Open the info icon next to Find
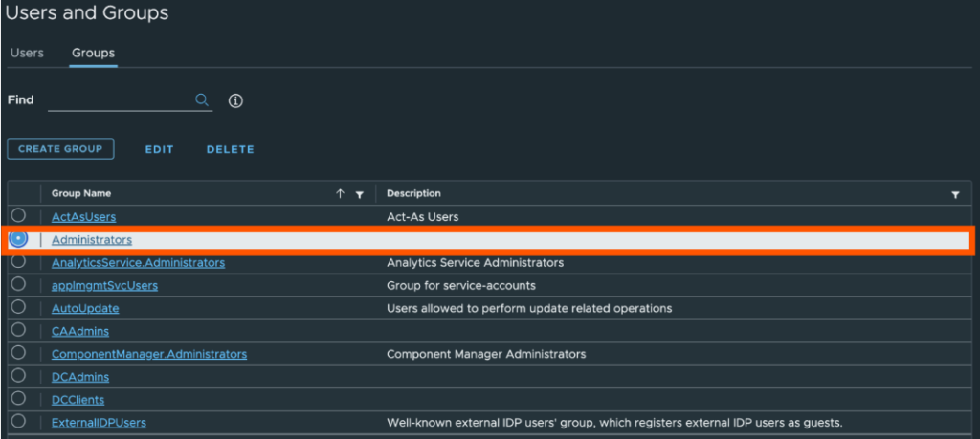Image resolution: width=980 pixels, height=439 pixels. pyautogui.click(x=235, y=100)
